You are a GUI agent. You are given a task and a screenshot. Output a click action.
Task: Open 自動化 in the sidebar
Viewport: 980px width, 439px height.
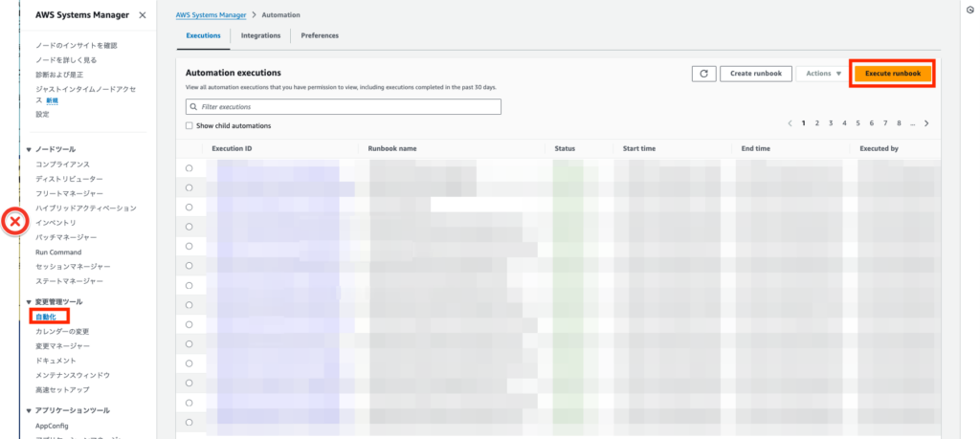click(x=46, y=317)
